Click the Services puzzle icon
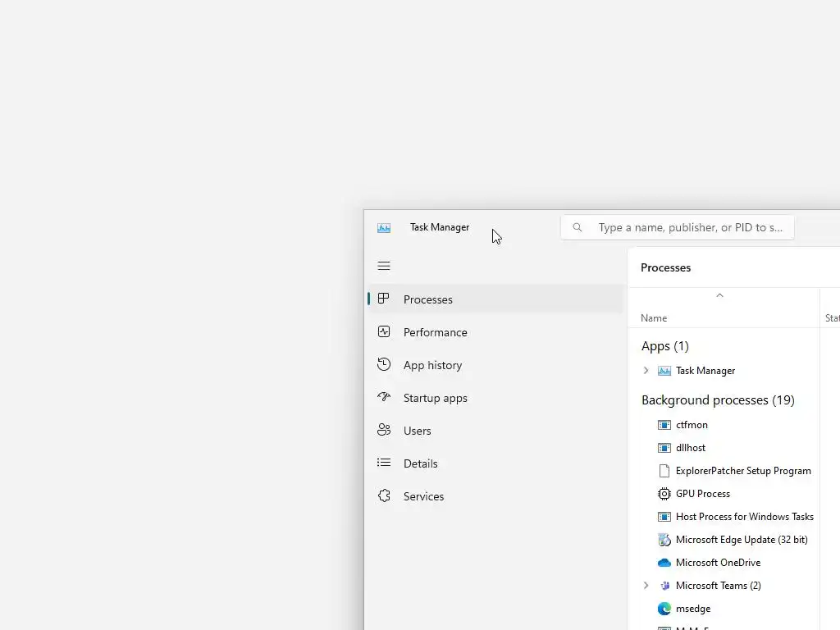The width and height of the screenshot is (840, 630). 384,495
